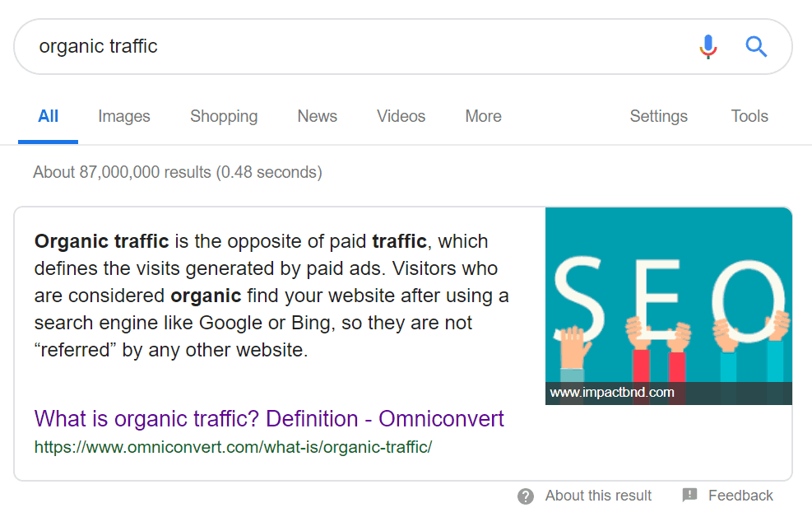Click the question mark icon beside About this result

pyautogui.click(x=526, y=496)
